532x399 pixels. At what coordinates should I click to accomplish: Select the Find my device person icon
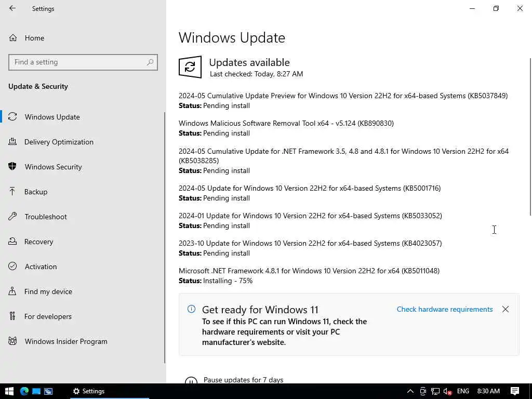tap(12, 291)
